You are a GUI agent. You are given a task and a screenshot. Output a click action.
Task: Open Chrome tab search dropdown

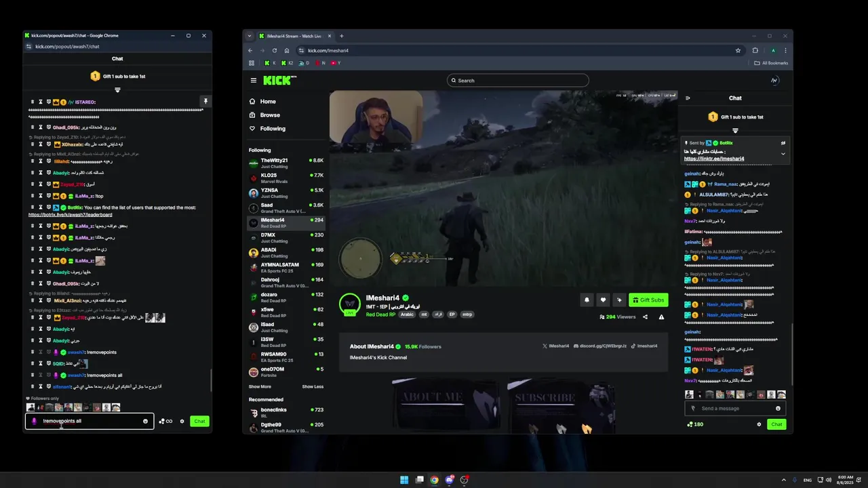(250, 36)
